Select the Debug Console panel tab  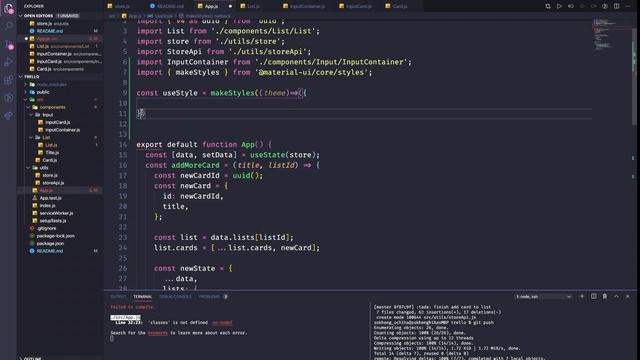pos(176,297)
